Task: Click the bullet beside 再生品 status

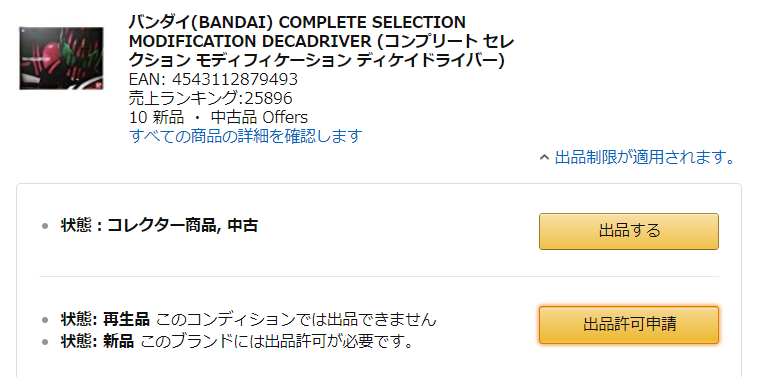Action: coord(45,320)
